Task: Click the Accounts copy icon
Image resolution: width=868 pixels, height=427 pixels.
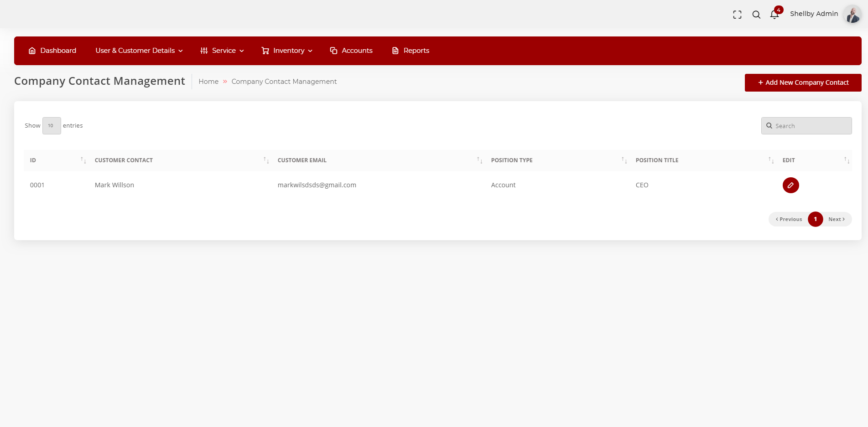Action: point(333,51)
